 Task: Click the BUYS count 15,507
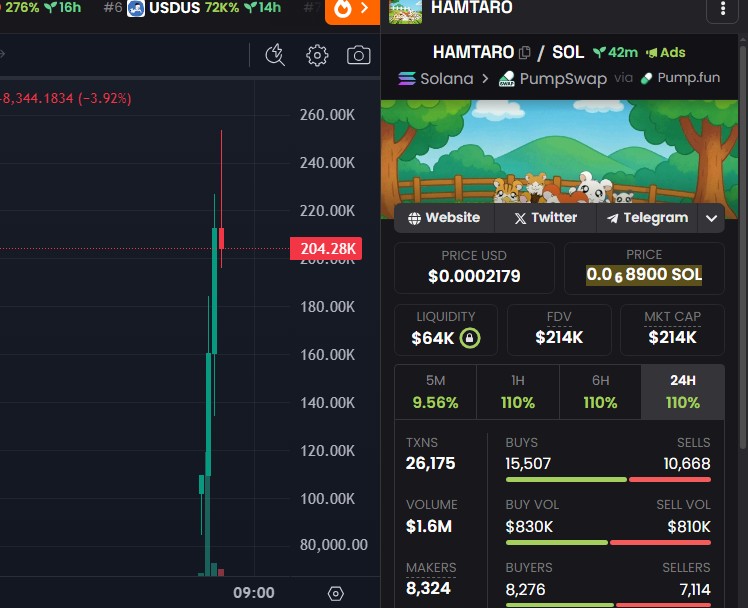click(528, 464)
